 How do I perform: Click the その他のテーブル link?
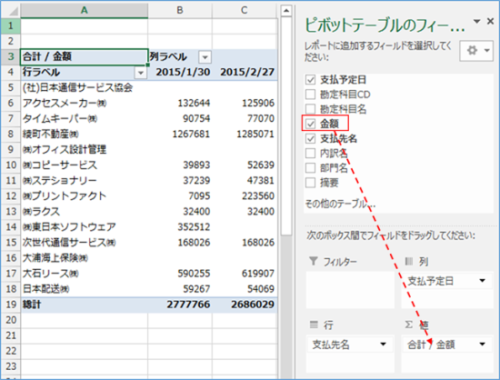click(340, 203)
